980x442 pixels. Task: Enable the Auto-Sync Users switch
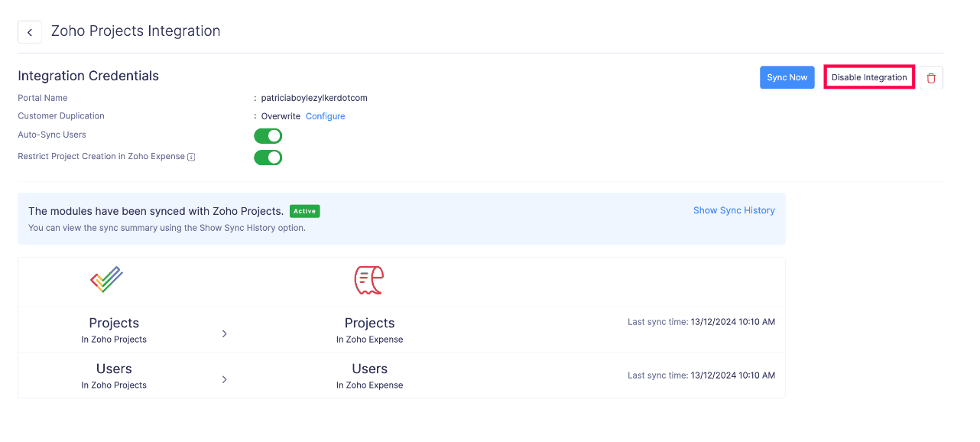coord(268,135)
